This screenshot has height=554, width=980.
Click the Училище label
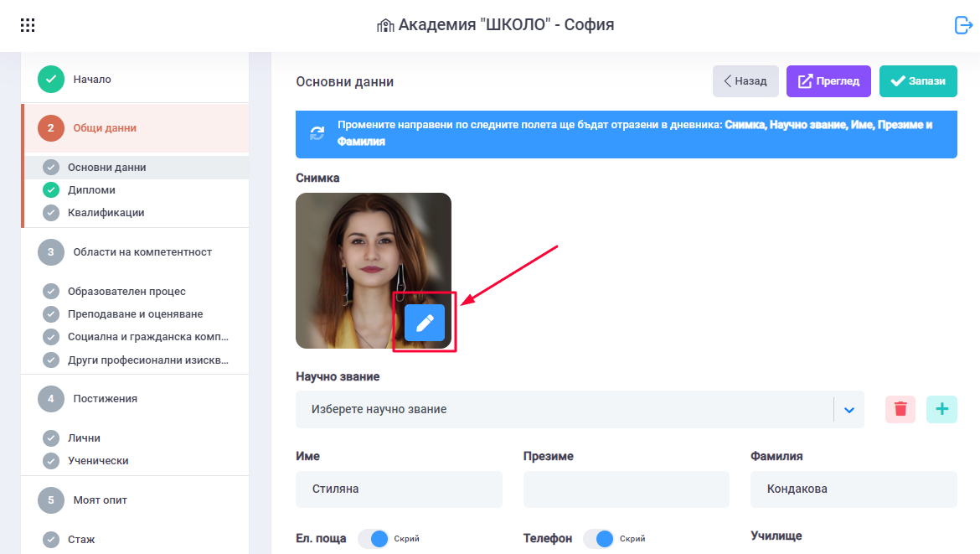point(776,536)
